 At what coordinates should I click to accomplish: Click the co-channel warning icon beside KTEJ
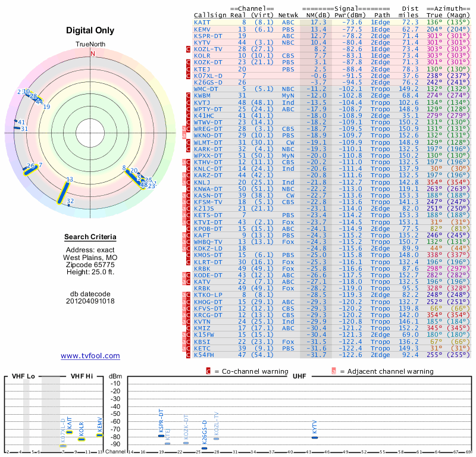[x=189, y=69]
